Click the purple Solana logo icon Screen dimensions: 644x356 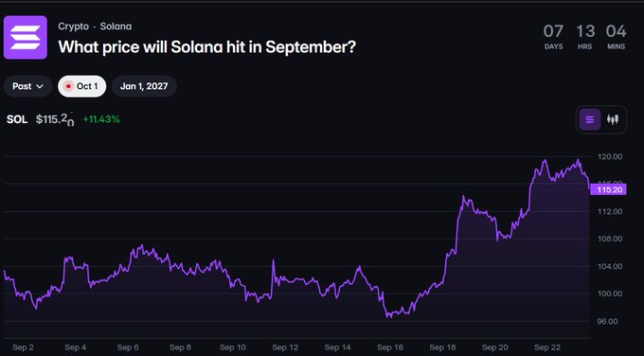coord(26,37)
